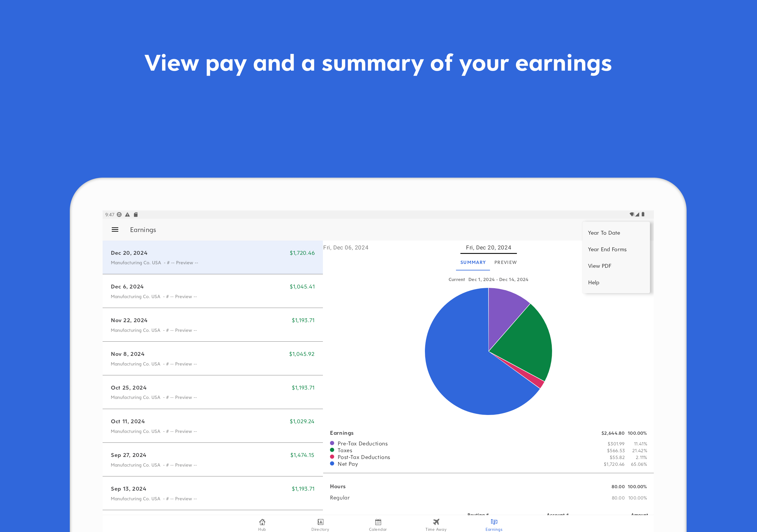Open Help from the overflow menu
The width and height of the screenshot is (757, 532).
point(593,283)
